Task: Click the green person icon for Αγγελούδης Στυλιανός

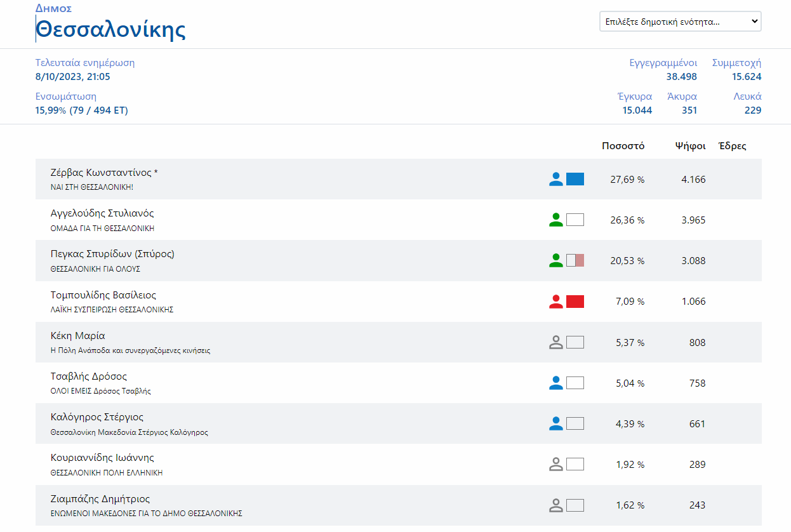Action: pos(555,220)
